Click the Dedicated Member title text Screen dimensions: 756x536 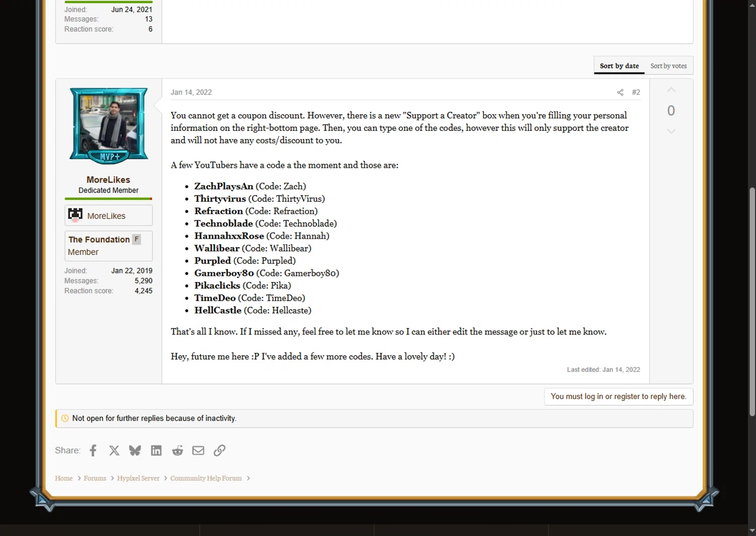pyautogui.click(x=108, y=190)
